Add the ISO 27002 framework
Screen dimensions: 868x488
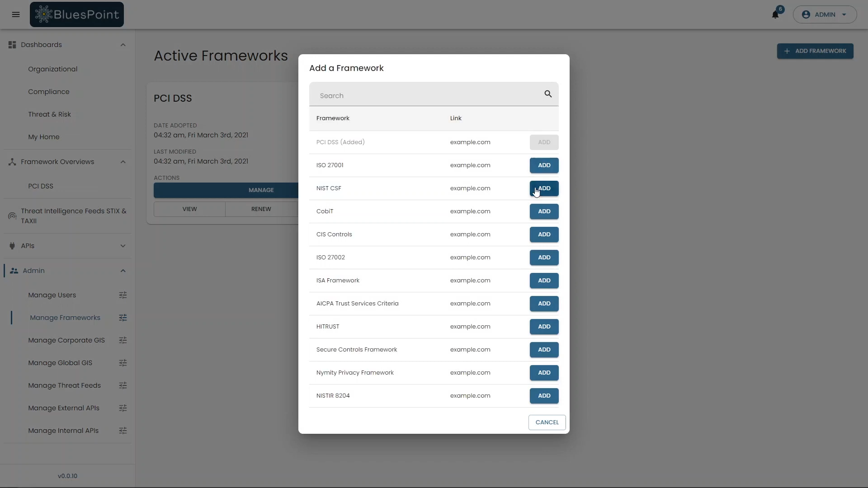tap(544, 258)
